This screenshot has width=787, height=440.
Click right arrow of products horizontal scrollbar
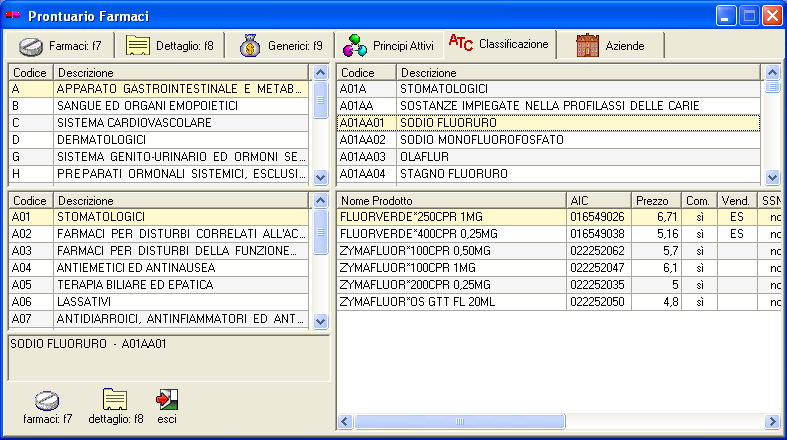click(x=771, y=421)
